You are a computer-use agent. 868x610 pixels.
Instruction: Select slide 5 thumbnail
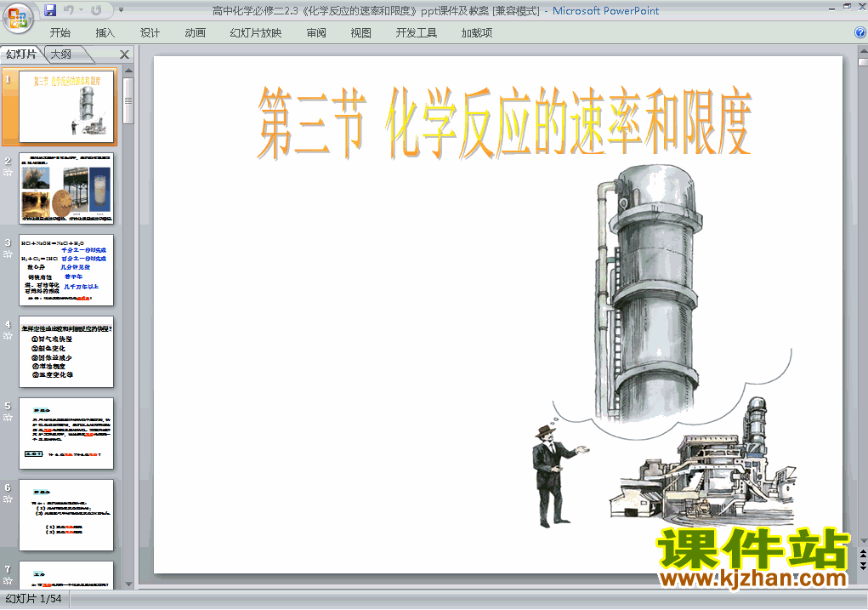[66, 433]
